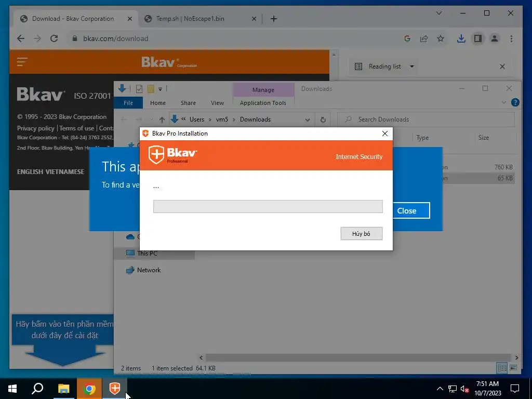
Task: Open the Reading list dropdown
Action: tap(385, 66)
